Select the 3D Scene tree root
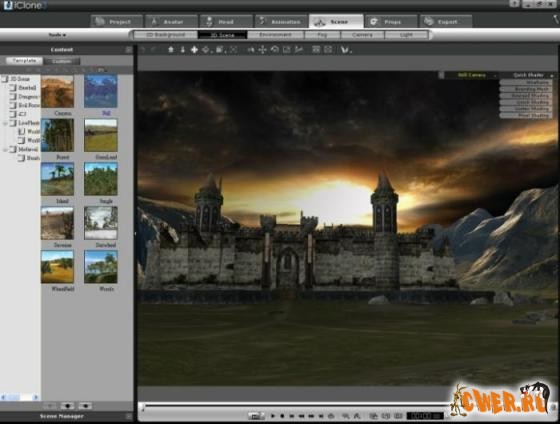This screenshot has width=560, height=424. point(17,79)
